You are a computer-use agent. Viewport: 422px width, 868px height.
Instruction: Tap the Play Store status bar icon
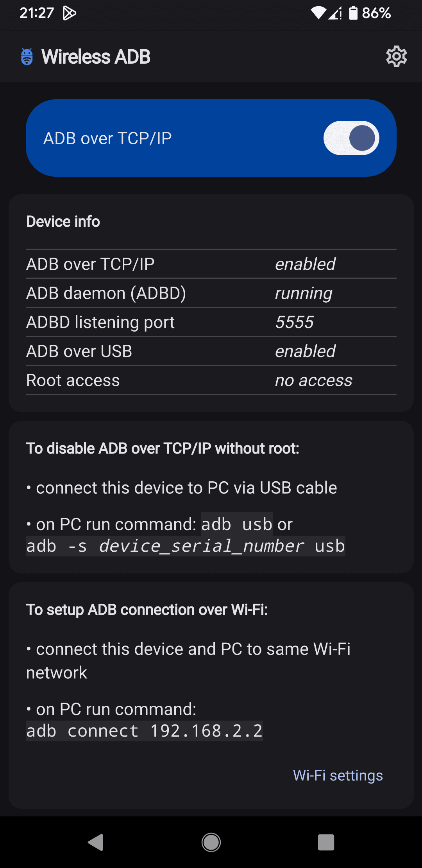click(69, 13)
